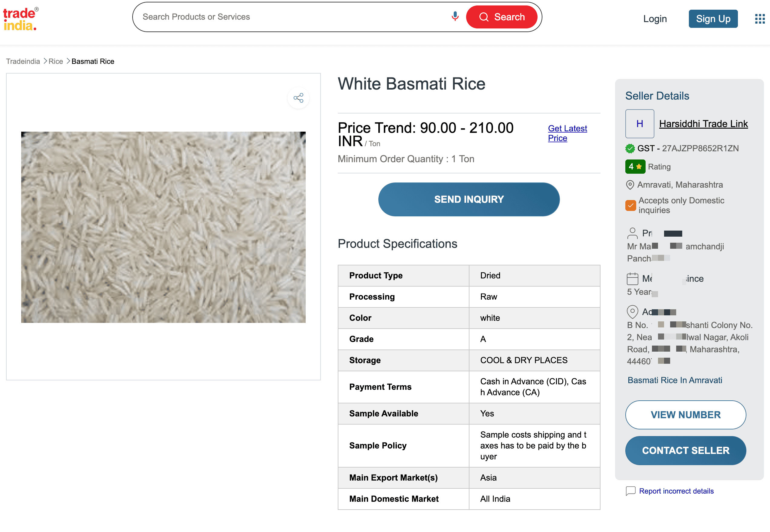Go to Tradeindia breadcrumb home link
The height and width of the screenshot is (532, 770).
coord(23,61)
